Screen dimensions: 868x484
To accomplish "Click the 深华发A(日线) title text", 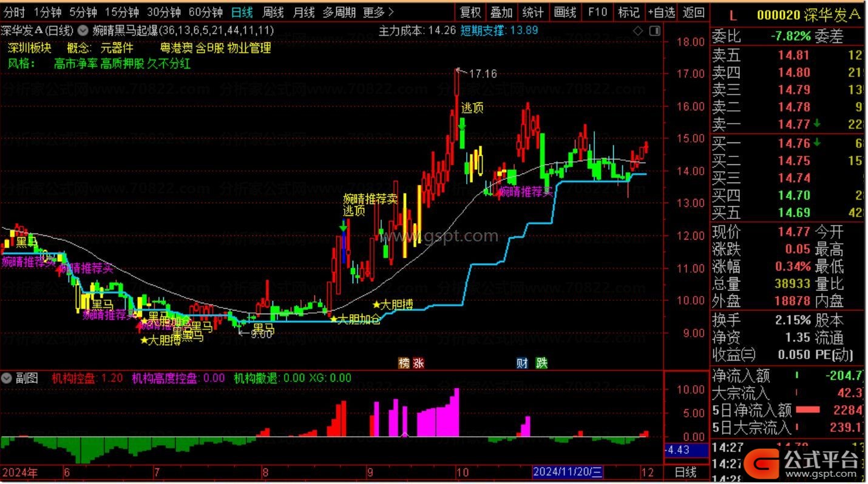I will (x=36, y=30).
